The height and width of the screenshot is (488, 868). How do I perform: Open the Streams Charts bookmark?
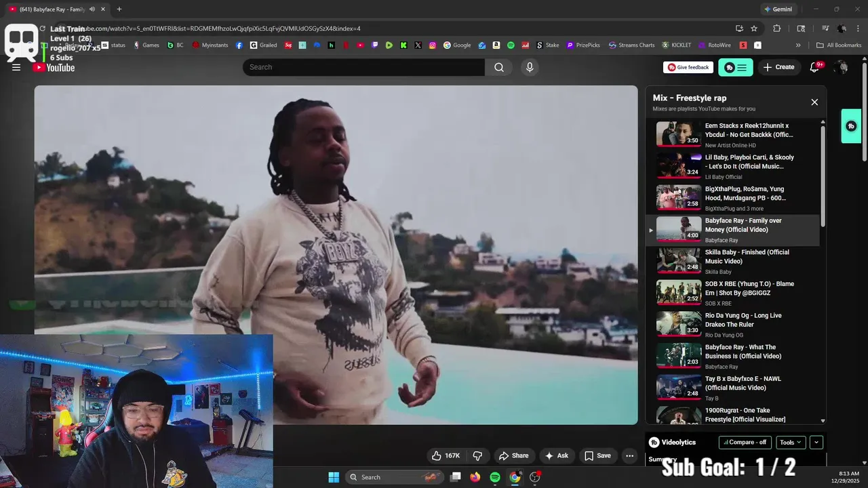pos(631,45)
